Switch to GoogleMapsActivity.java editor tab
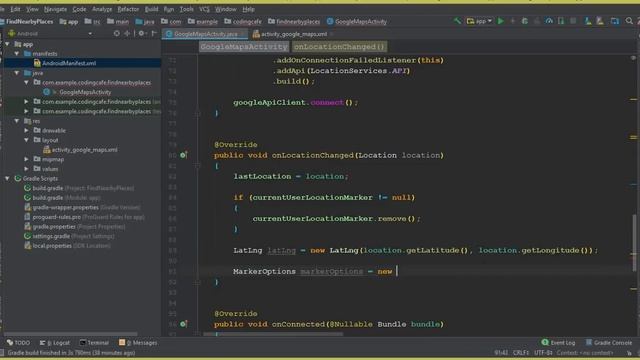This screenshot has height=360, width=640. [205, 34]
